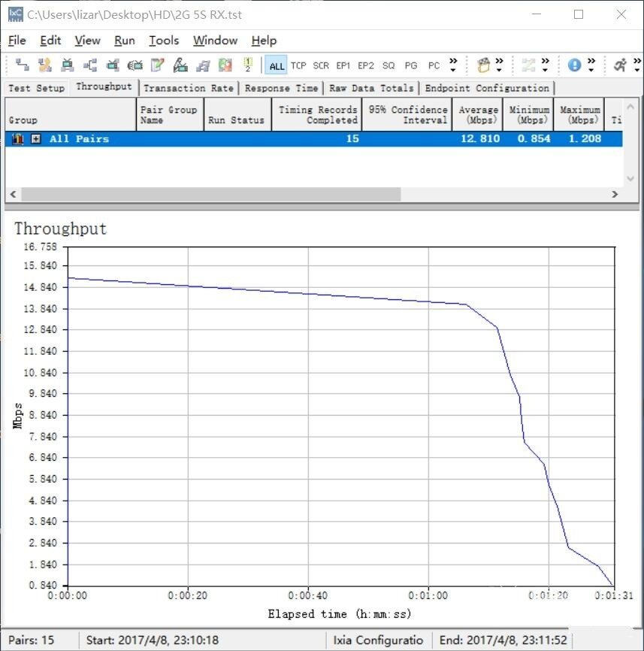Click the running man Run icon
The width and height of the screenshot is (644, 651).
pos(619,65)
